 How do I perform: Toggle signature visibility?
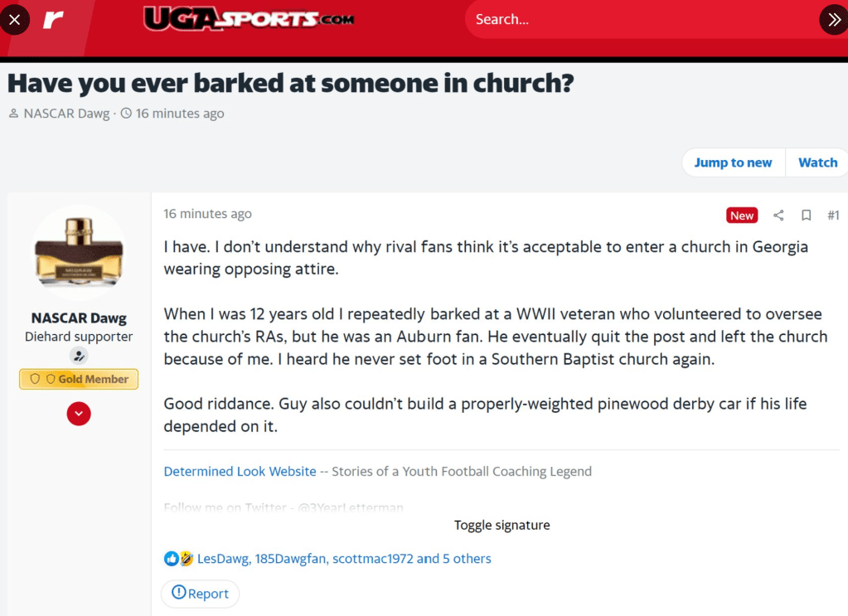click(502, 525)
